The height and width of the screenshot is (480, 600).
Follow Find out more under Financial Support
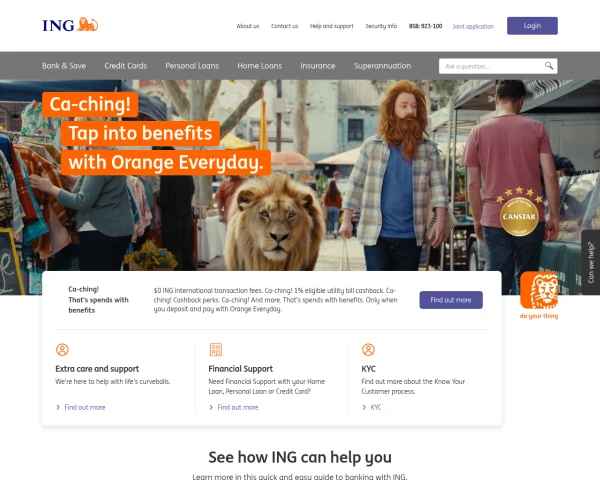(238, 407)
